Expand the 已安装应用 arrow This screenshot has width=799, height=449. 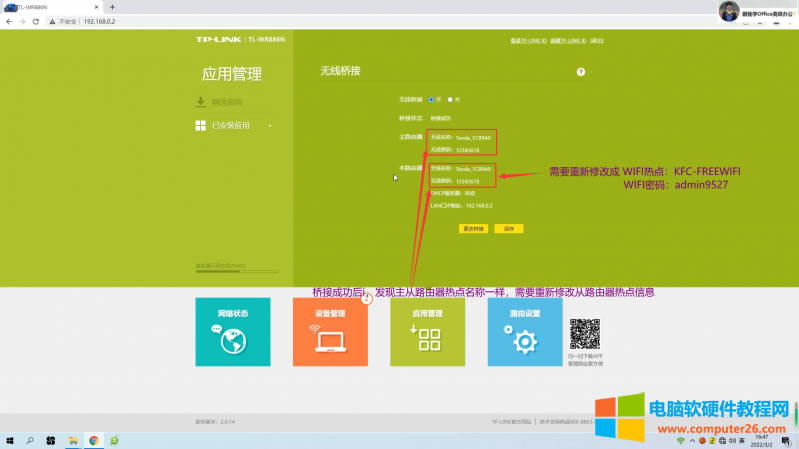coord(270,126)
